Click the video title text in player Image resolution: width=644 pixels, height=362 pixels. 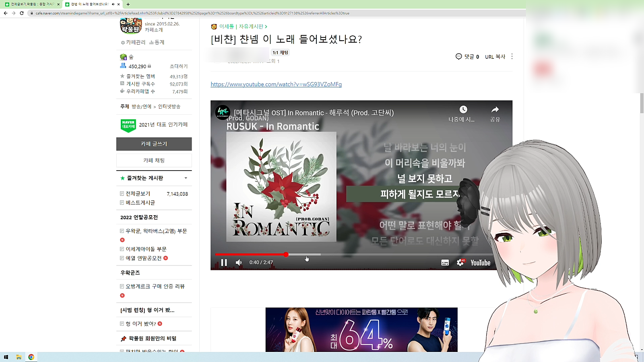pyautogui.click(x=314, y=113)
